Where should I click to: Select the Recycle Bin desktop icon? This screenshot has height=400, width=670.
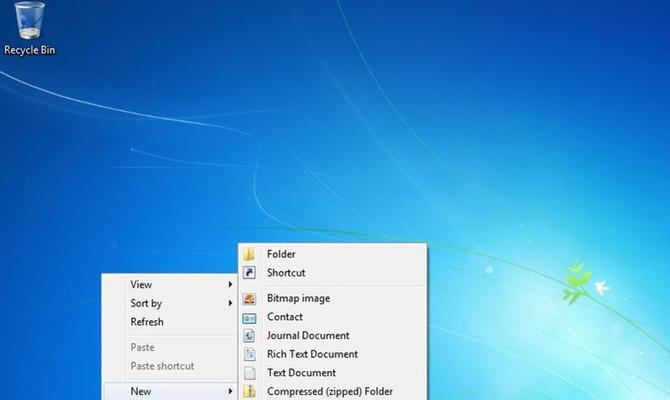click(x=29, y=28)
